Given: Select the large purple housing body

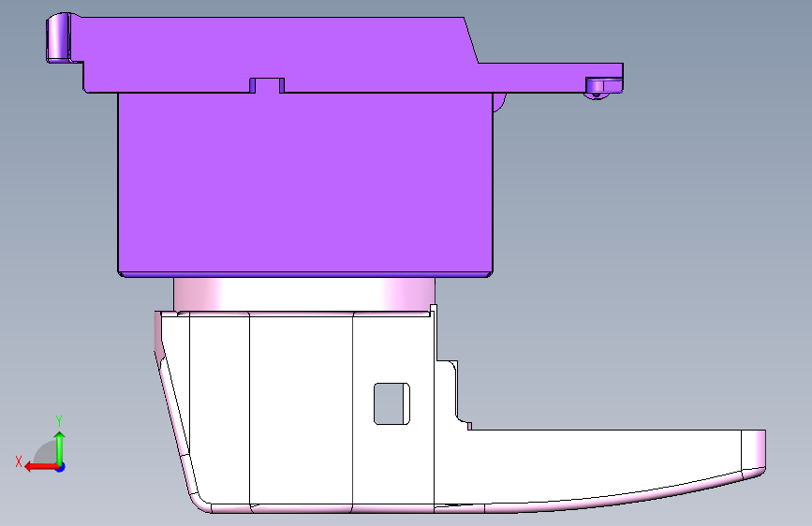Looking at the screenshot, I should [x=305, y=183].
